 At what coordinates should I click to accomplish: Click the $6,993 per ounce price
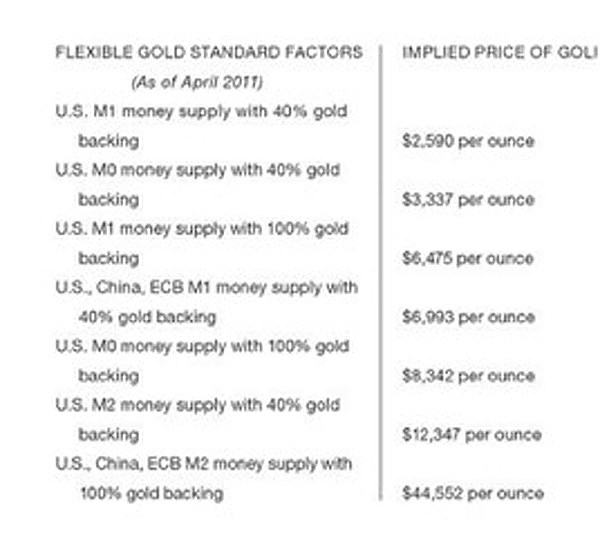467,317
